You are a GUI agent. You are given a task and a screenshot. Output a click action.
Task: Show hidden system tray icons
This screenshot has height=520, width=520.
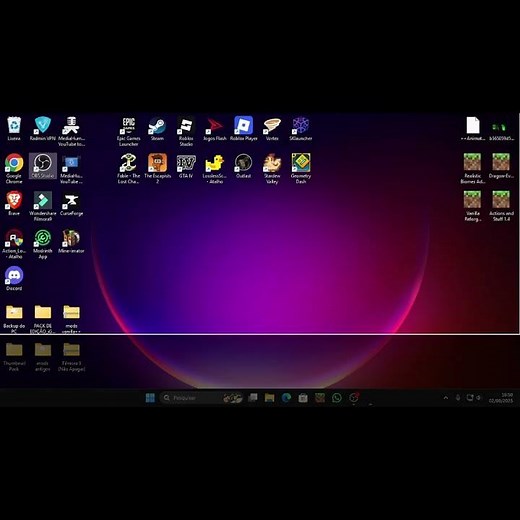(446, 398)
